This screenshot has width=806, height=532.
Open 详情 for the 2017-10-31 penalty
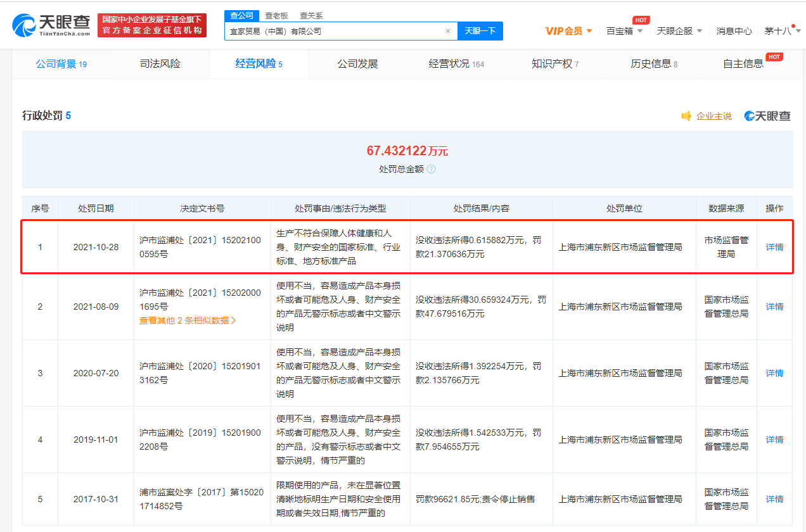pos(774,499)
